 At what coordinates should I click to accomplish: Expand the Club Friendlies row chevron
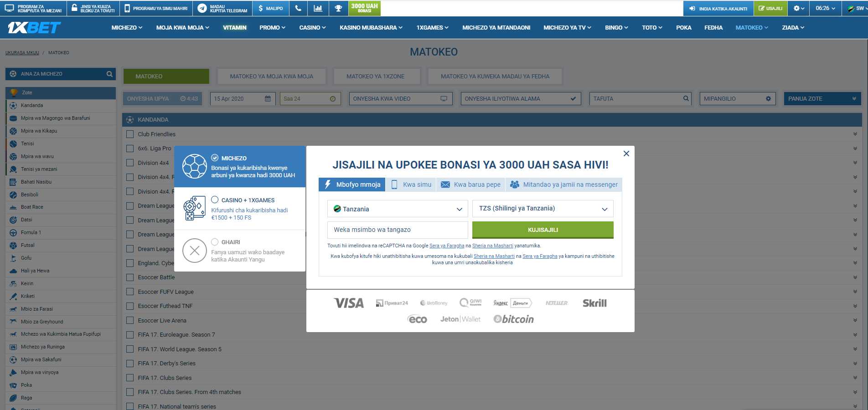[x=855, y=134]
